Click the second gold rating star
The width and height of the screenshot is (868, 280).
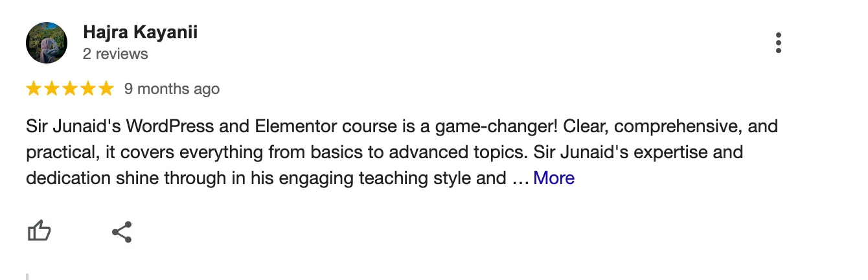pyautogui.click(x=52, y=89)
